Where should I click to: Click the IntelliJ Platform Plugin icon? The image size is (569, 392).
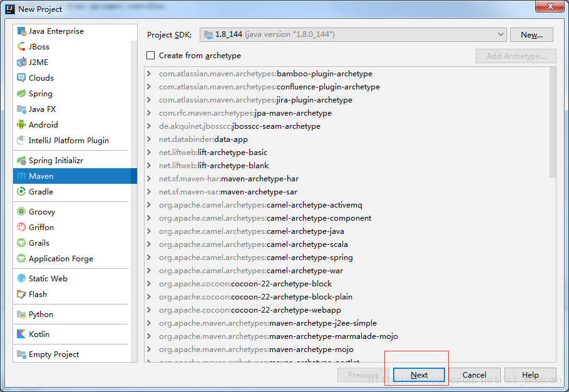21,140
